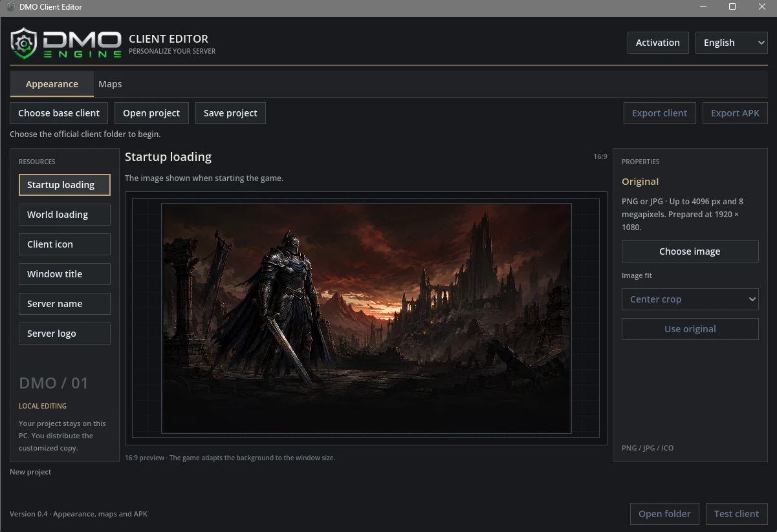Open the Activation dialog
Screen dimensions: 777x532
pyautogui.click(x=657, y=43)
